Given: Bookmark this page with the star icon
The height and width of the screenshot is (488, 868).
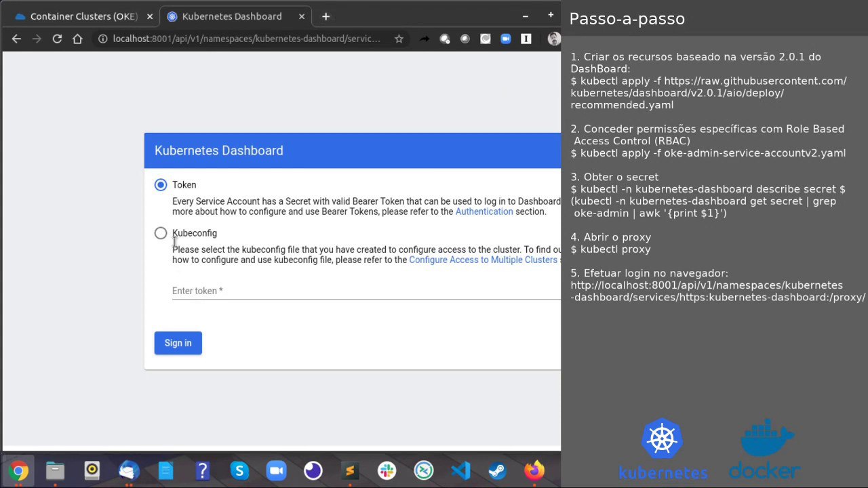Looking at the screenshot, I should pos(399,39).
